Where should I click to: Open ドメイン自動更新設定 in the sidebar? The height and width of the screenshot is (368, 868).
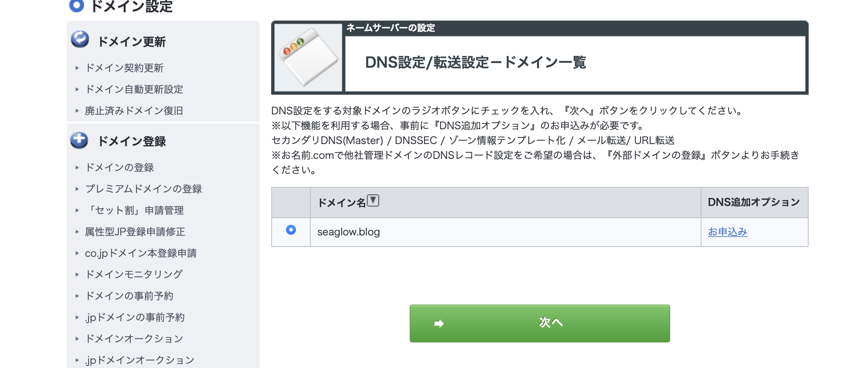134,89
